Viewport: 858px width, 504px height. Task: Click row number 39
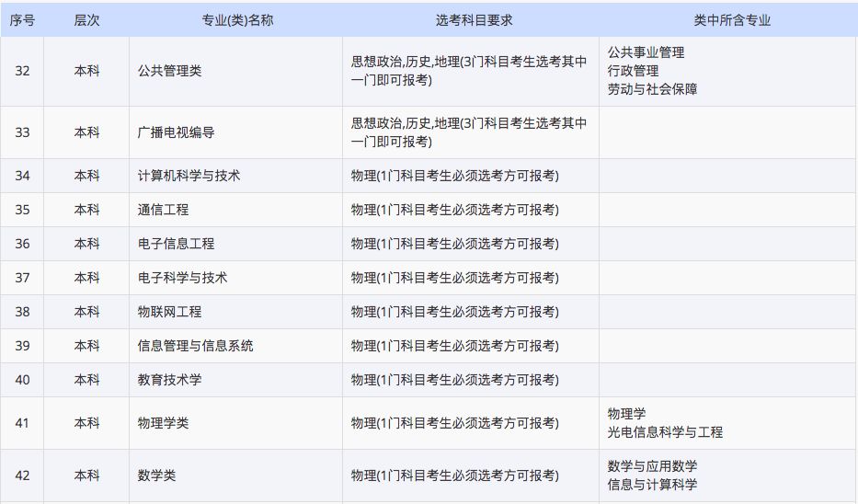pyautogui.click(x=22, y=345)
